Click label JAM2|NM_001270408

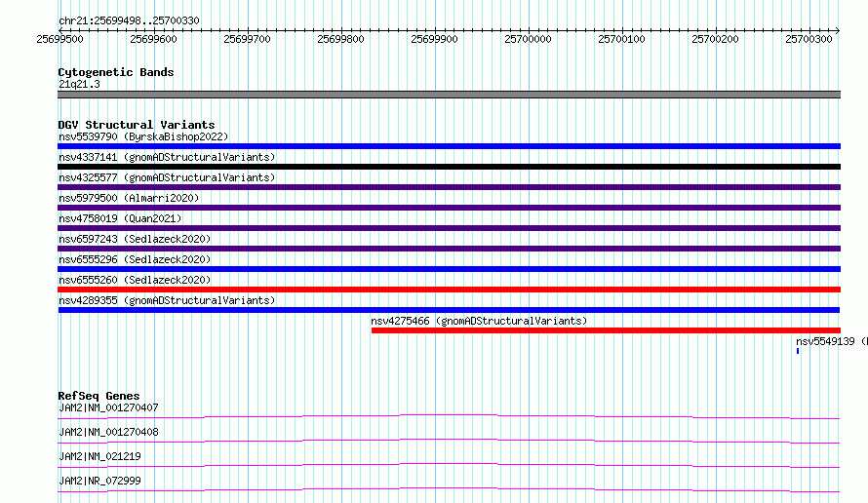[x=108, y=432]
